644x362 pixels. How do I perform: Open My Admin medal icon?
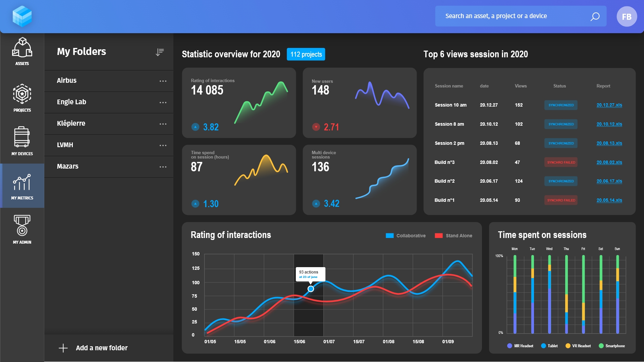tap(22, 226)
